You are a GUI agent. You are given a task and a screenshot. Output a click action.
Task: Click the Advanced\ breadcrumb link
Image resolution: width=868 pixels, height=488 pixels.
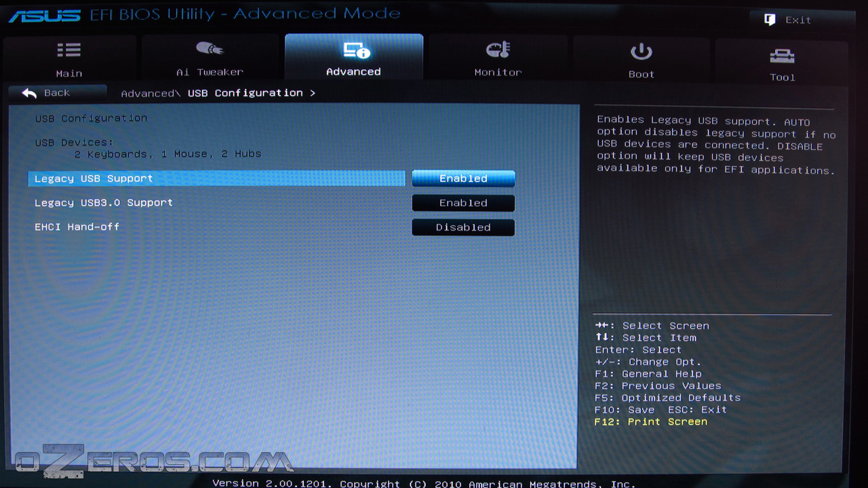(x=151, y=94)
